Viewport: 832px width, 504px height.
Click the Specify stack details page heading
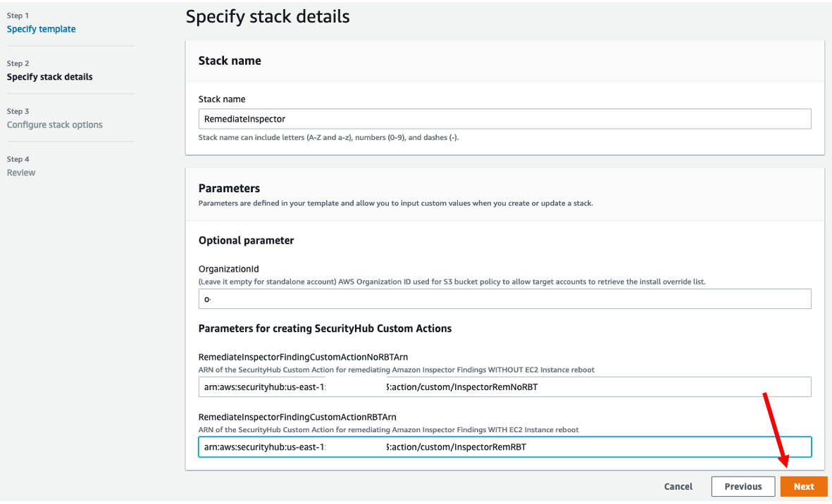(x=267, y=17)
